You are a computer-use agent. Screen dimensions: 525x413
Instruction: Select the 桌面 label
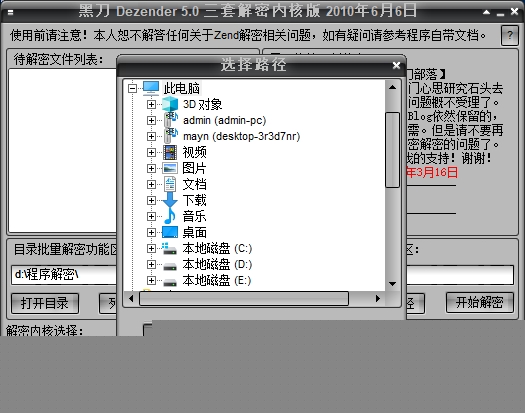click(x=195, y=232)
